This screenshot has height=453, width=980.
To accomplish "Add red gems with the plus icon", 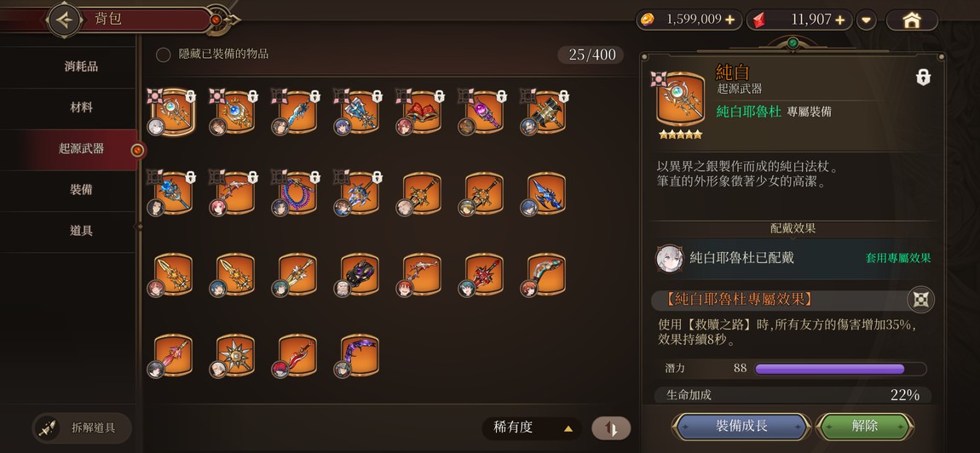I will coord(839,20).
